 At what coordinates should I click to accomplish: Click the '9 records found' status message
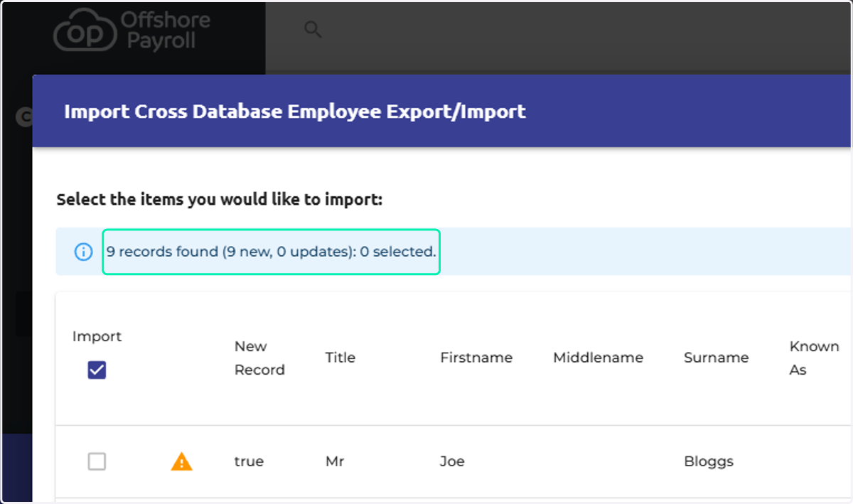click(x=271, y=252)
